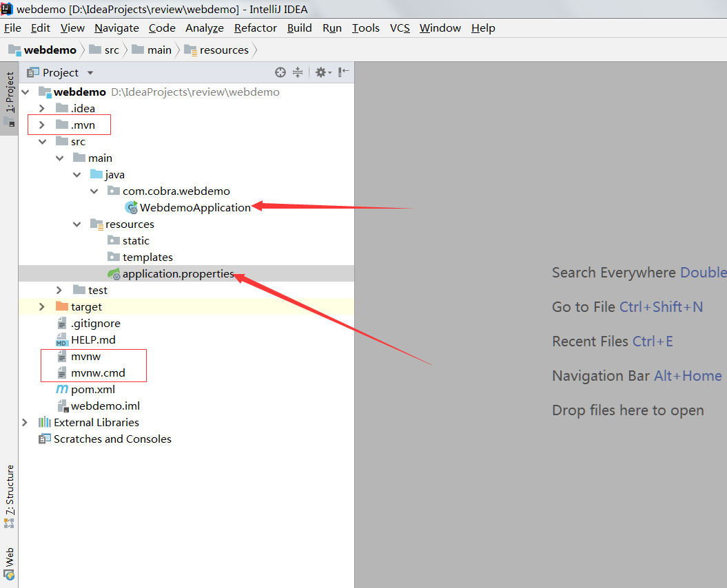
Task: Click the application.properties Spring leaf icon
Action: [x=114, y=274]
